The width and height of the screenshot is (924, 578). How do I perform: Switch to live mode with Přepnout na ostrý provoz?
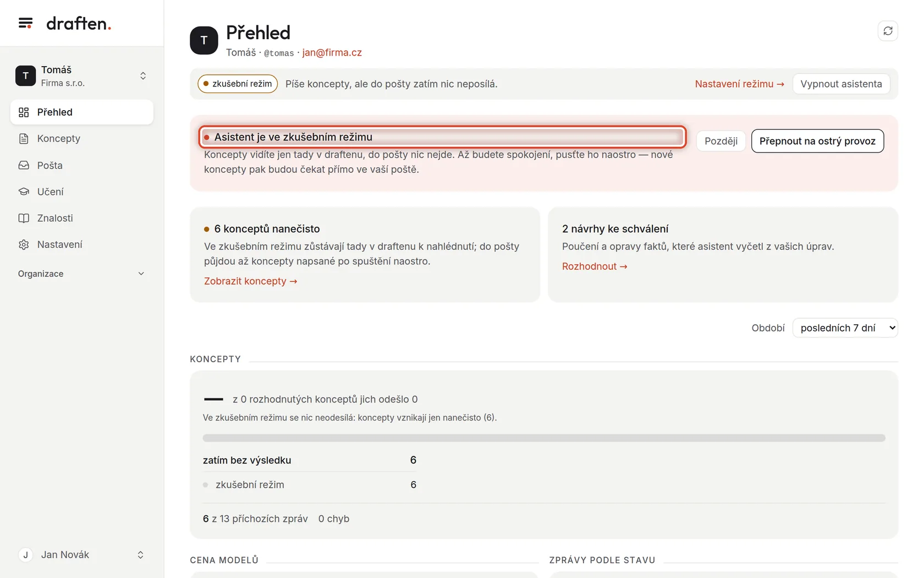pyautogui.click(x=817, y=141)
